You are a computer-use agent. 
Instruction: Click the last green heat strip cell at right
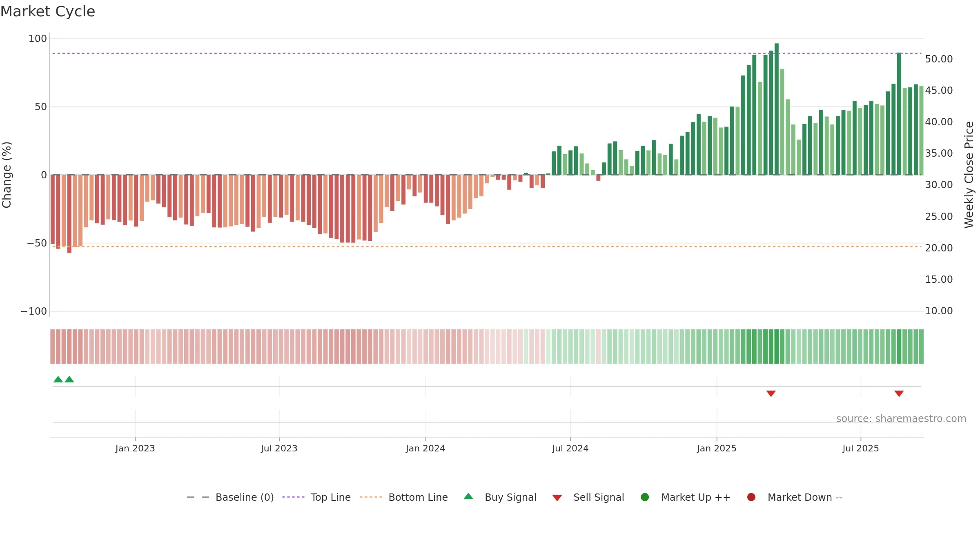pyautogui.click(x=921, y=347)
